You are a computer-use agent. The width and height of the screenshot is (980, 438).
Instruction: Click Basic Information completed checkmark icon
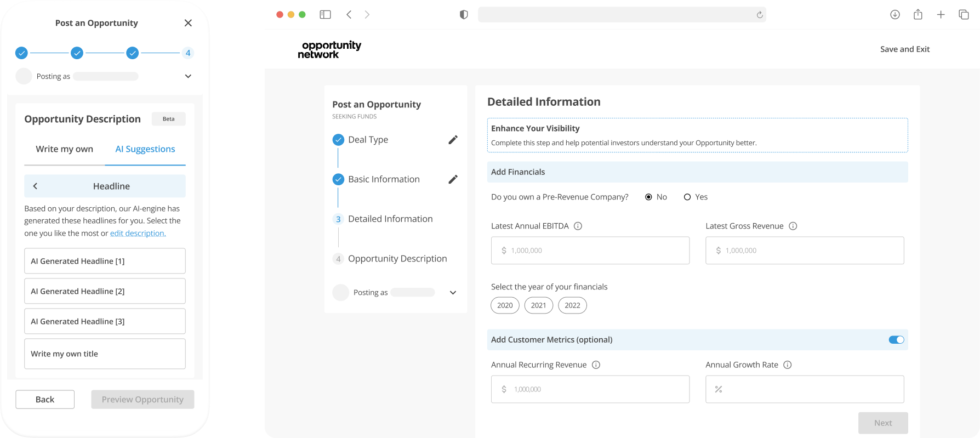[339, 179]
